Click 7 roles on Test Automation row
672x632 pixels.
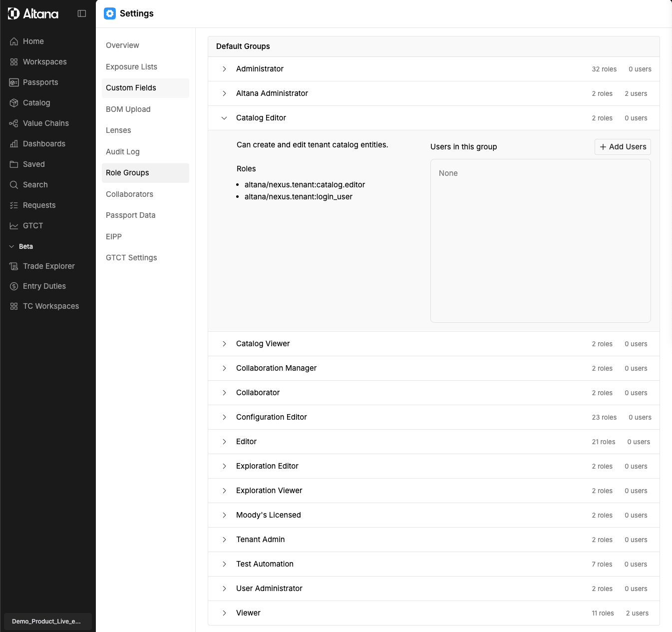(x=602, y=565)
